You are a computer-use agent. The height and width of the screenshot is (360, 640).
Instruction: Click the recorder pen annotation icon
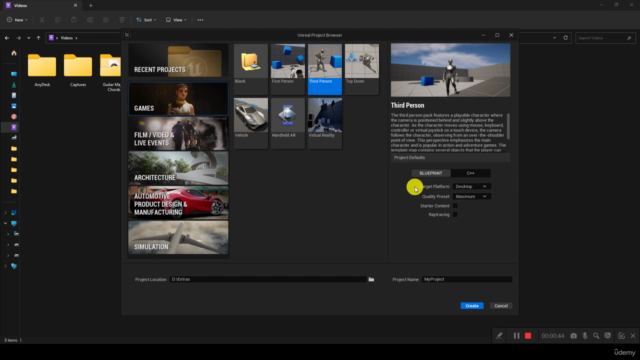tap(499, 336)
